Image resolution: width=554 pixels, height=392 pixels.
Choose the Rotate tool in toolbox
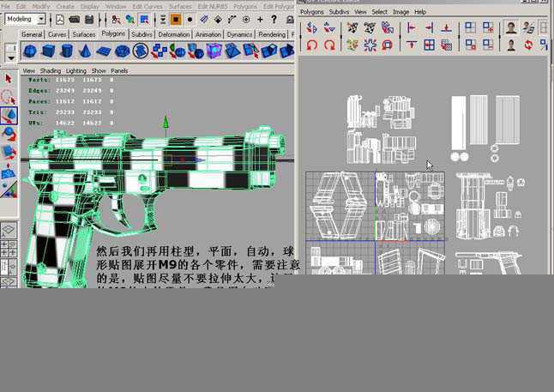coord(9,135)
